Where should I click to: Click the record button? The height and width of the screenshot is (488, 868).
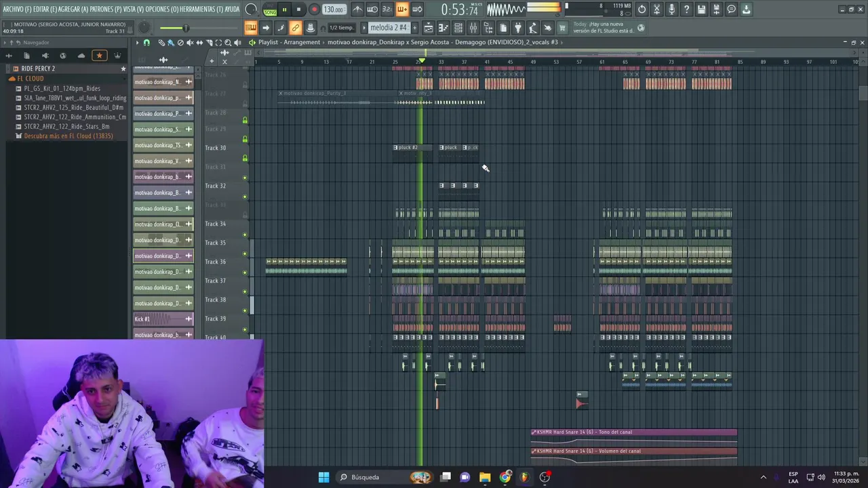[x=314, y=9]
